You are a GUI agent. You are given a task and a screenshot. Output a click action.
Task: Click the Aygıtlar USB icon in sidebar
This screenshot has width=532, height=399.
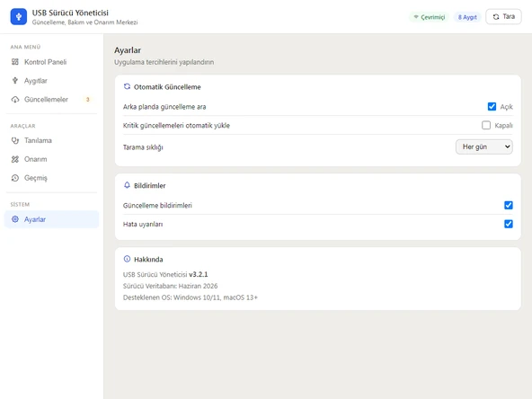tap(15, 80)
